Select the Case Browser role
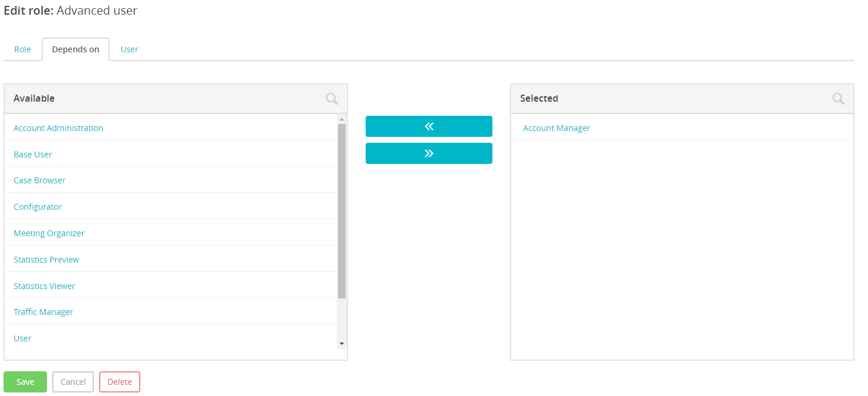 pos(39,180)
